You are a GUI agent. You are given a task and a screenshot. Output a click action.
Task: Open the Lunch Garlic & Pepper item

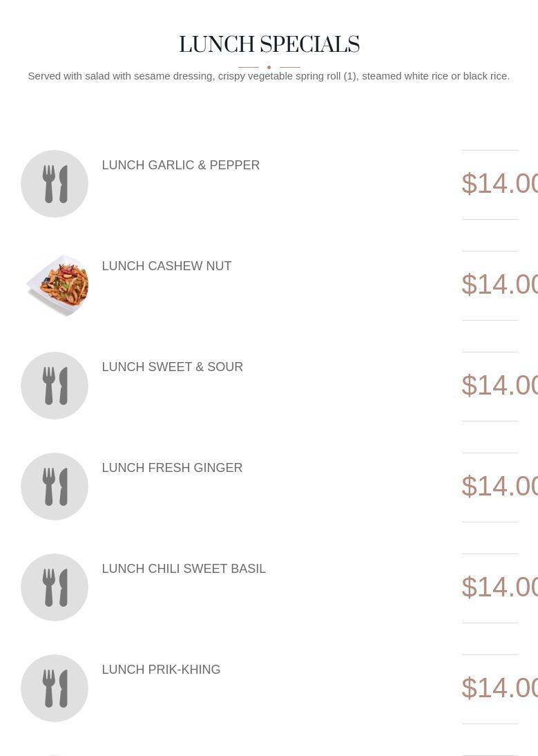tap(180, 165)
